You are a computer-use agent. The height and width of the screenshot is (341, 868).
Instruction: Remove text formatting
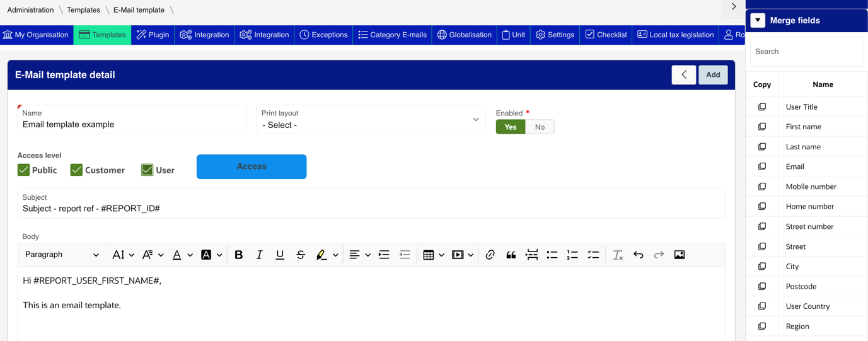click(x=618, y=255)
